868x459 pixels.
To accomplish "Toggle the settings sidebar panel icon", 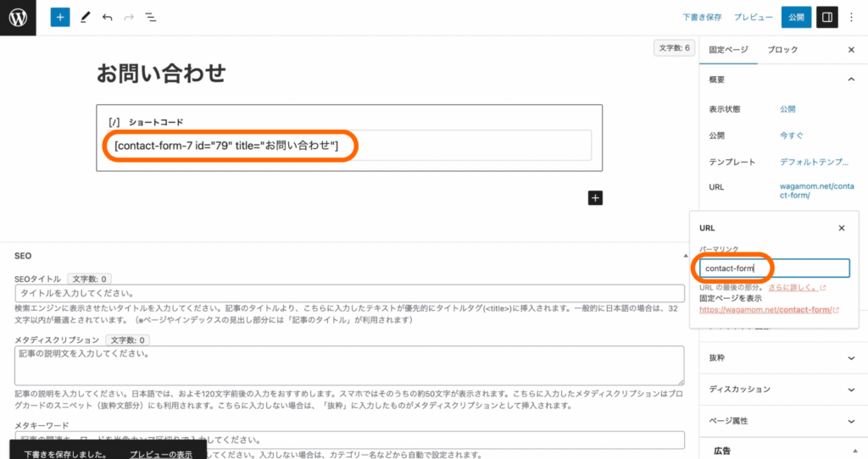I will 826,17.
